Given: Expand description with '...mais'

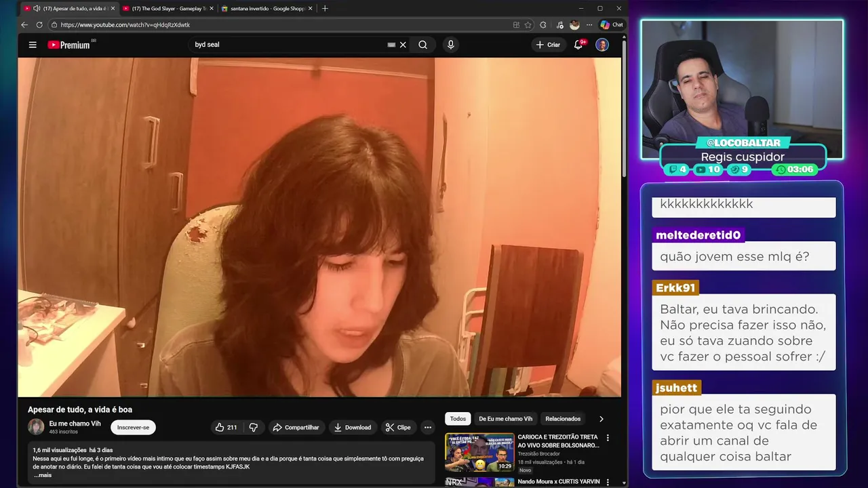Looking at the screenshot, I should [43, 475].
